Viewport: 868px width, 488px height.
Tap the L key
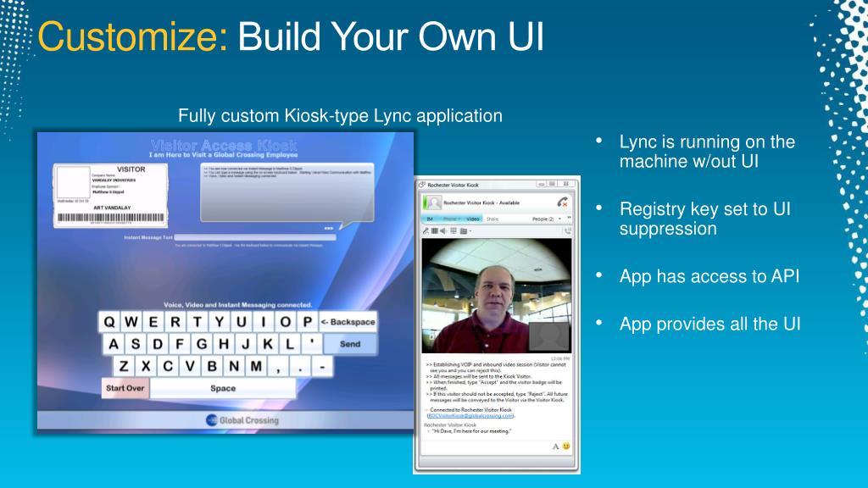point(290,344)
